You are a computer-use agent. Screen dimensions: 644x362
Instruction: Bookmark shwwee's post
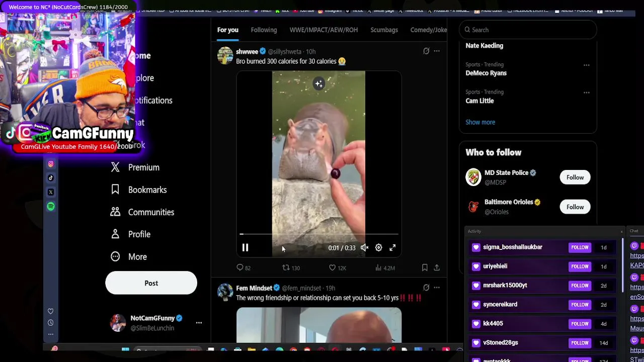point(425,268)
